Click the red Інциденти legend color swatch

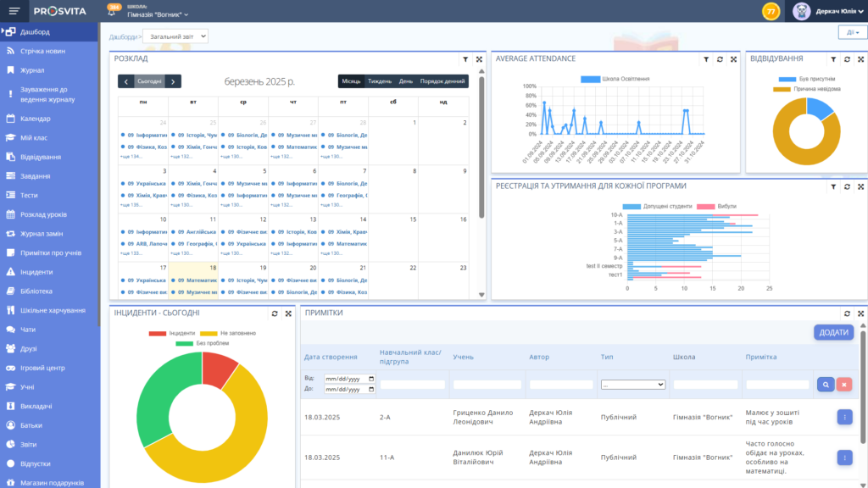[x=157, y=333]
